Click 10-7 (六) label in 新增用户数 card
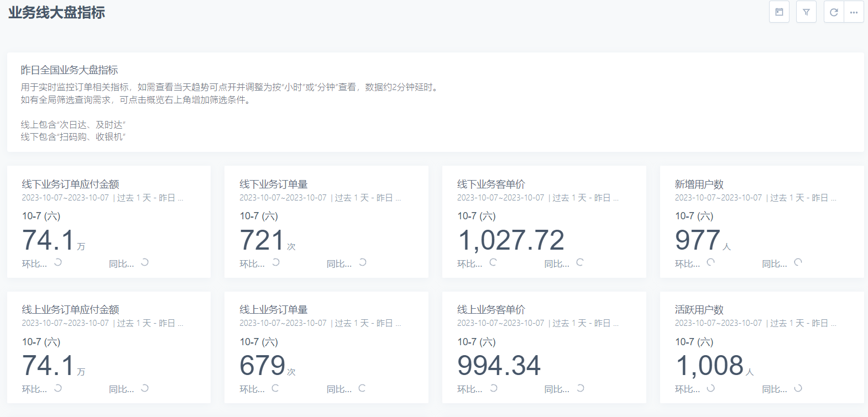The height and width of the screenshot is (417, 868). [x=694, y=216]
